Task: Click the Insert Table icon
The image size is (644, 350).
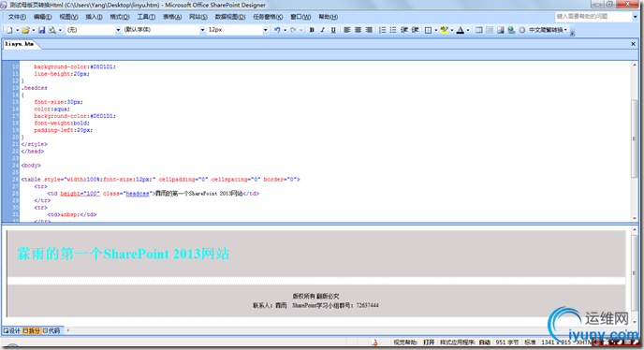Action: [479, 30]
